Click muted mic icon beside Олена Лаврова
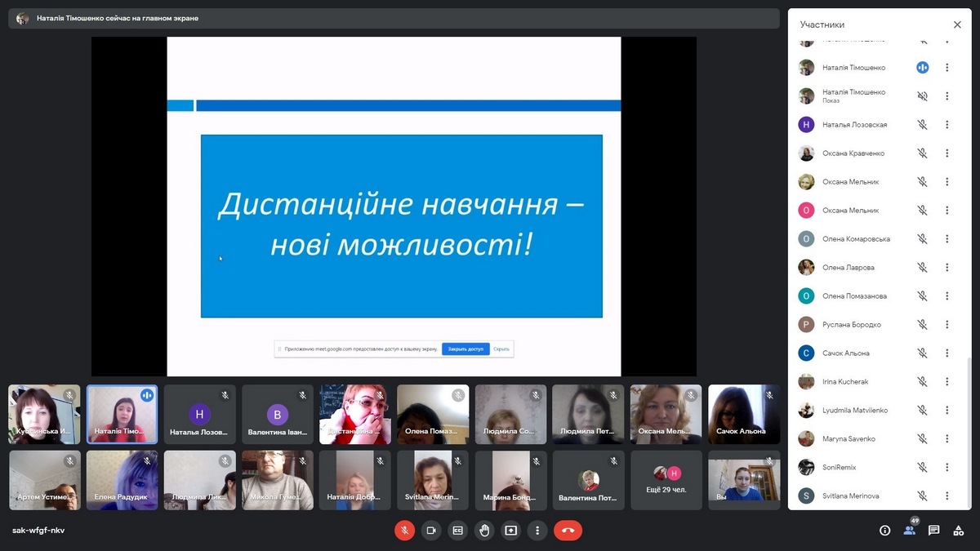 922,268
